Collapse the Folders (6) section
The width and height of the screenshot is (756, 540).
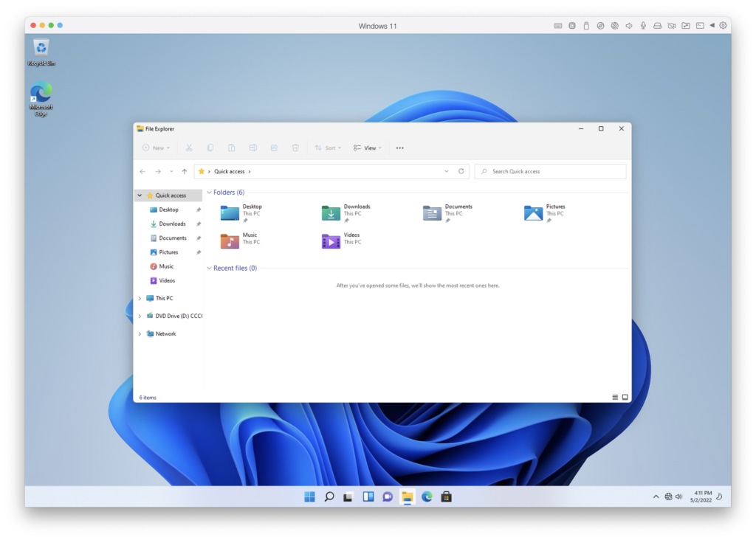[x=209, y=193]
